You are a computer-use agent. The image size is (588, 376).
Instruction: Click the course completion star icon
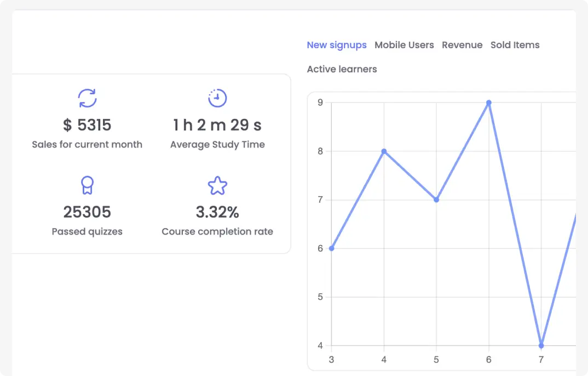pyautogui.click(x=217, y=185)
